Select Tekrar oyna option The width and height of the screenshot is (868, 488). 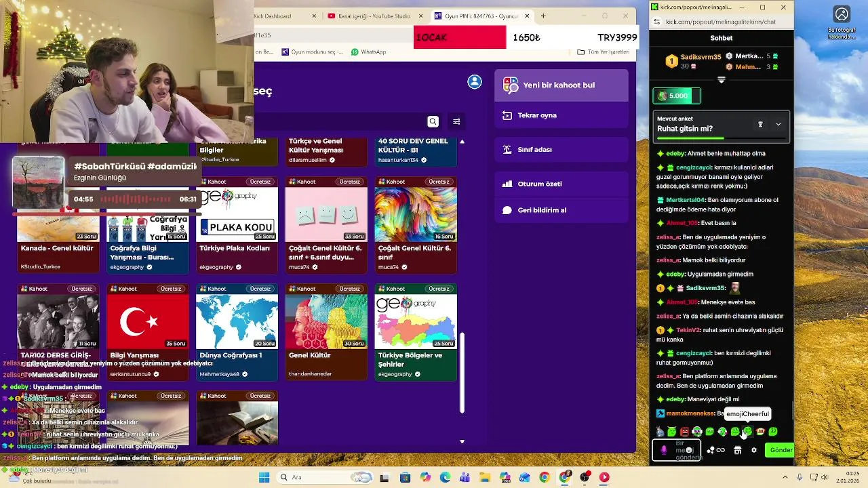pyautogui.click(x=561, y=115)
